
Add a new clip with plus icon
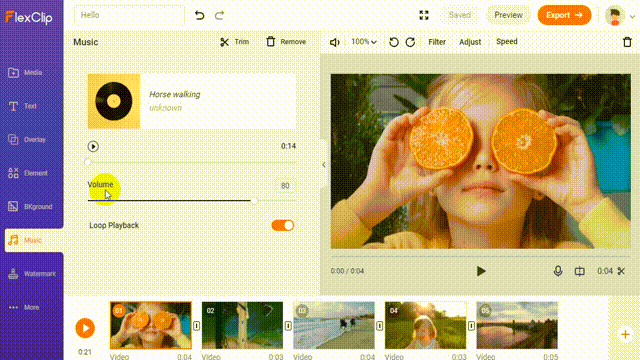click(x=625, y=335)
